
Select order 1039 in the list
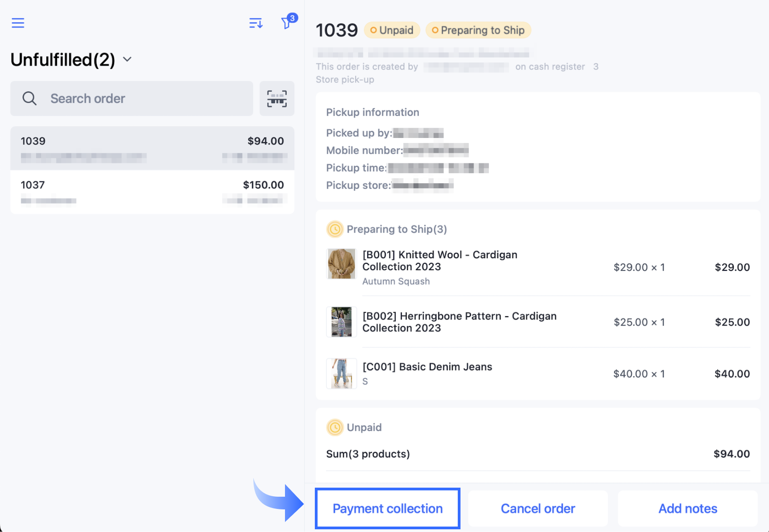152,148
